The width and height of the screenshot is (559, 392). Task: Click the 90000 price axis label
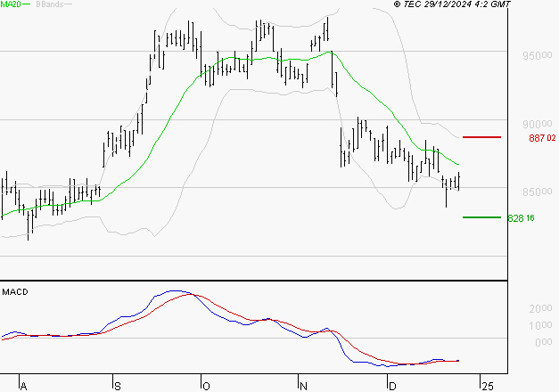tap(538, 124)
